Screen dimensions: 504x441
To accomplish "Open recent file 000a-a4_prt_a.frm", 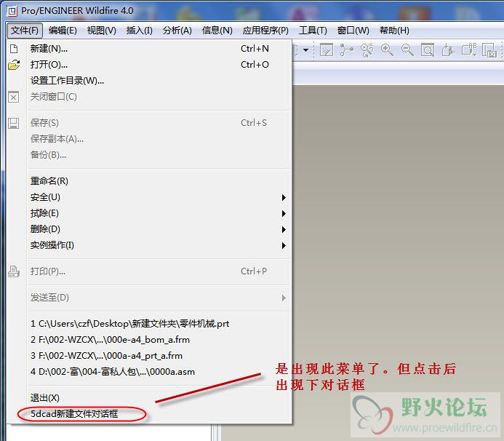I will (150, 356).
